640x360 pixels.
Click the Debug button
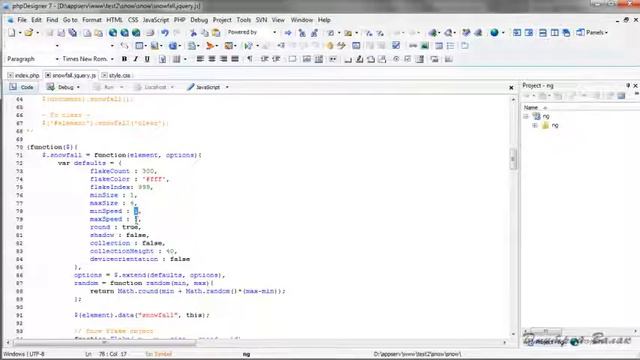click(60, 87)
